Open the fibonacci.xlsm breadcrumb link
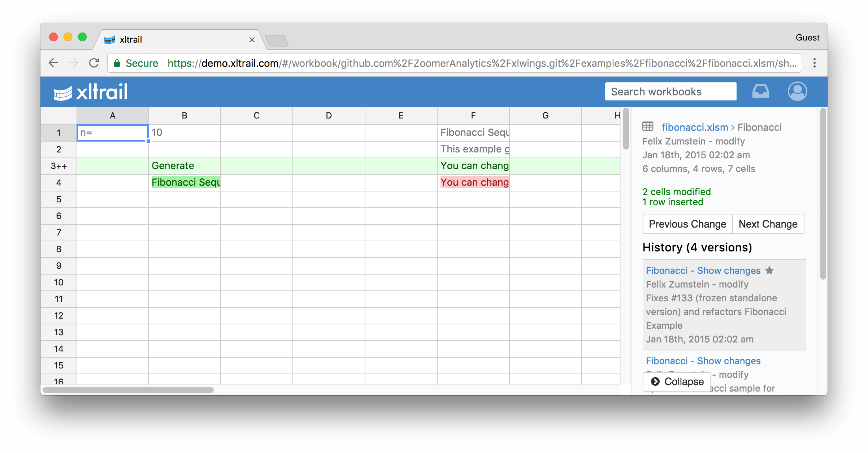The width and height of the screenshot is (868, 453). (694, 127)
